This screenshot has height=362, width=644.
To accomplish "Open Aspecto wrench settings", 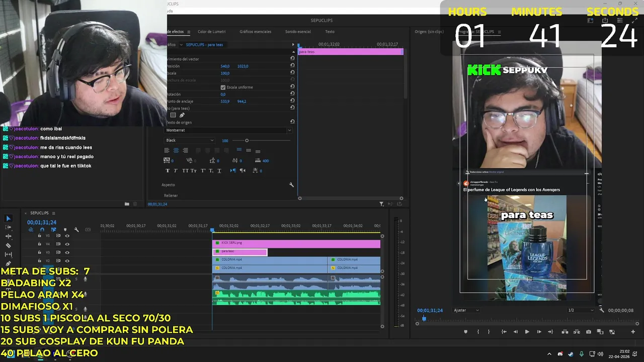I will (x=291, y=185).
